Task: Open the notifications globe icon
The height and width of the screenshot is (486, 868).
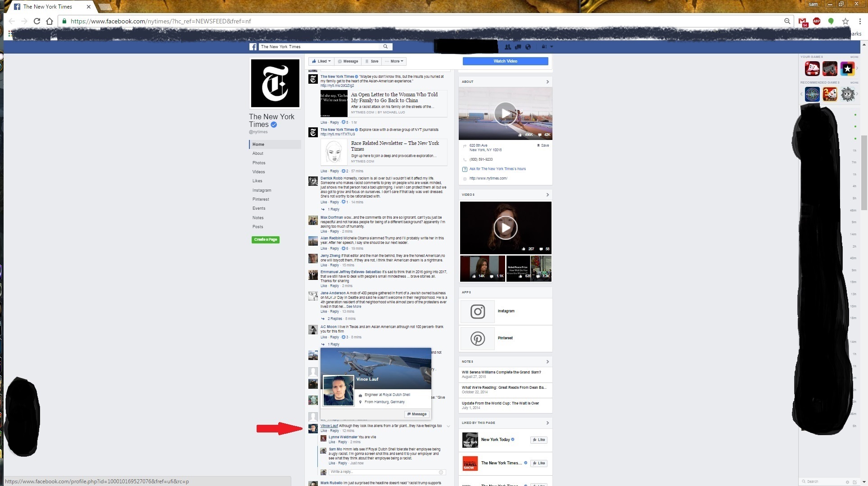Action: (x=528, y=47)
